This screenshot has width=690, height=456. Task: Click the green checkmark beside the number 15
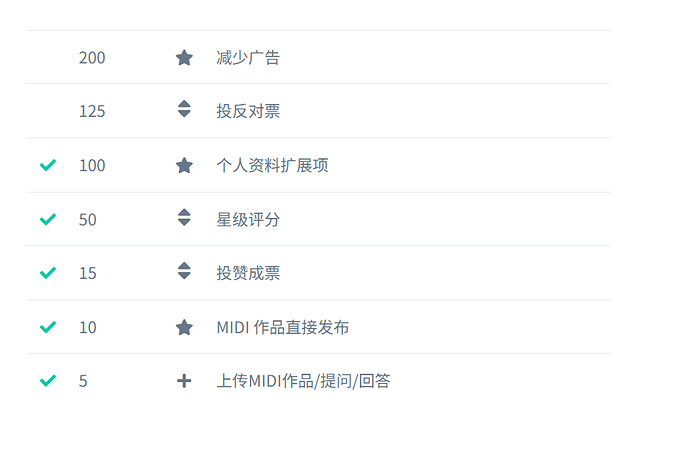(x=48, y=273)
